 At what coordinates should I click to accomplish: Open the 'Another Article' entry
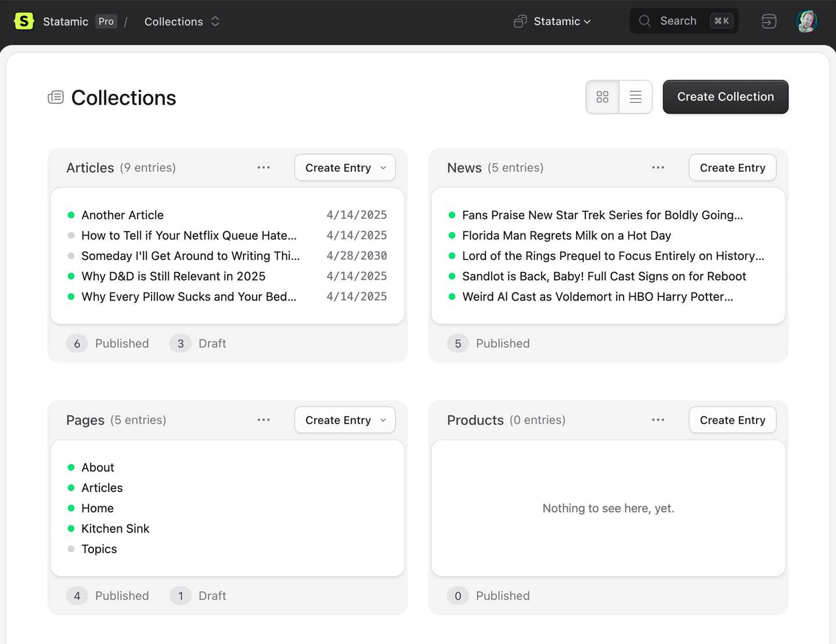tap(122, 215)
